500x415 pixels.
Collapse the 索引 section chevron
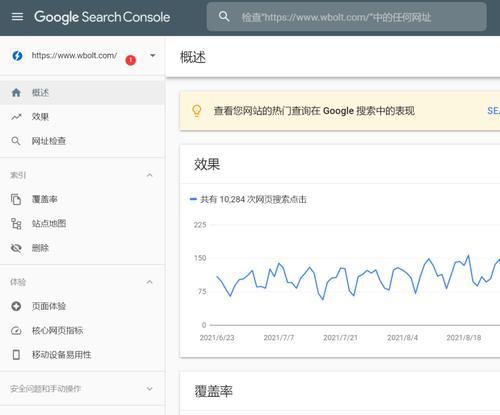pos(150,175)
